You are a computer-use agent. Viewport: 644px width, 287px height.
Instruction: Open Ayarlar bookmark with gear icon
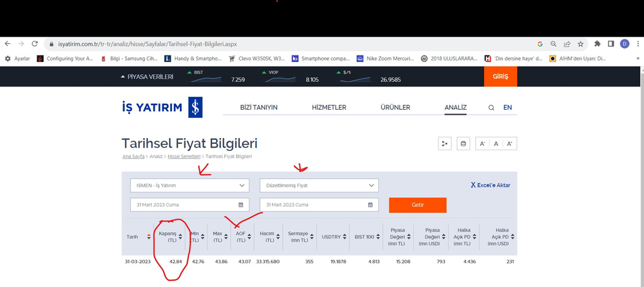[17, 59]
